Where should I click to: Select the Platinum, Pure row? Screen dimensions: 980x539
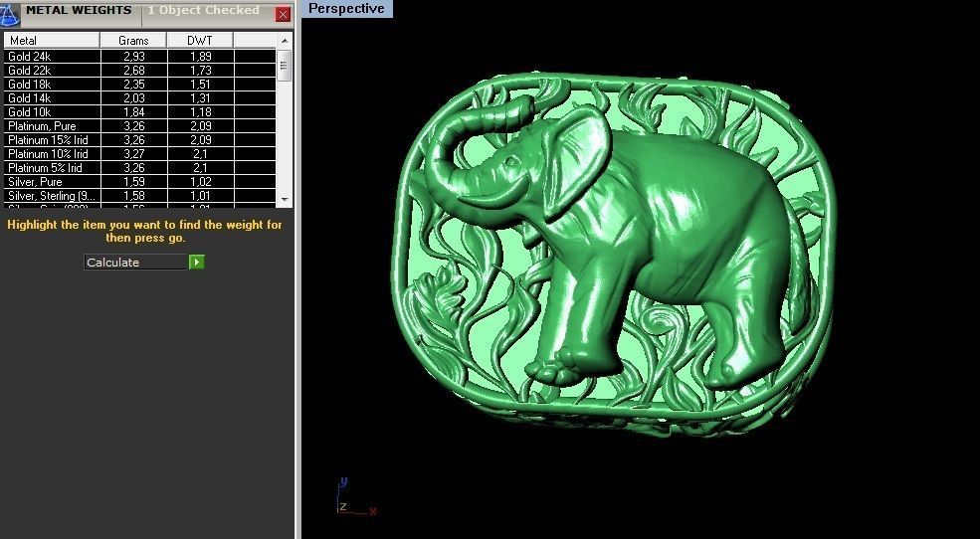tap(140, 126)
